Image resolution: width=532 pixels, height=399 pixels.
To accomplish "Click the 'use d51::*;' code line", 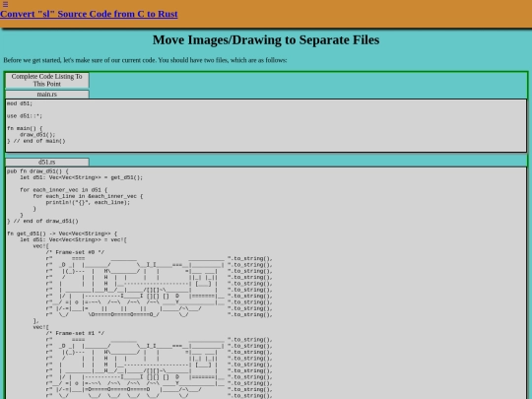I will [25, 116].
